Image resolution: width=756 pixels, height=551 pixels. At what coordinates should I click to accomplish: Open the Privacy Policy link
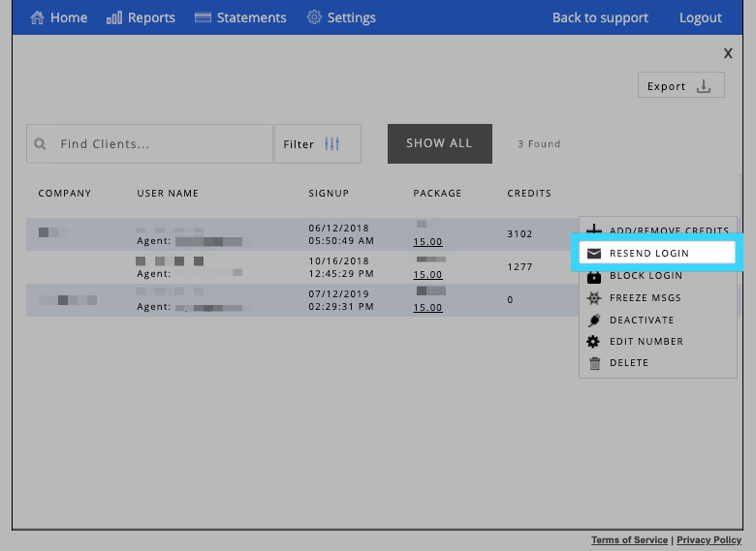click(x=709, y=540)
